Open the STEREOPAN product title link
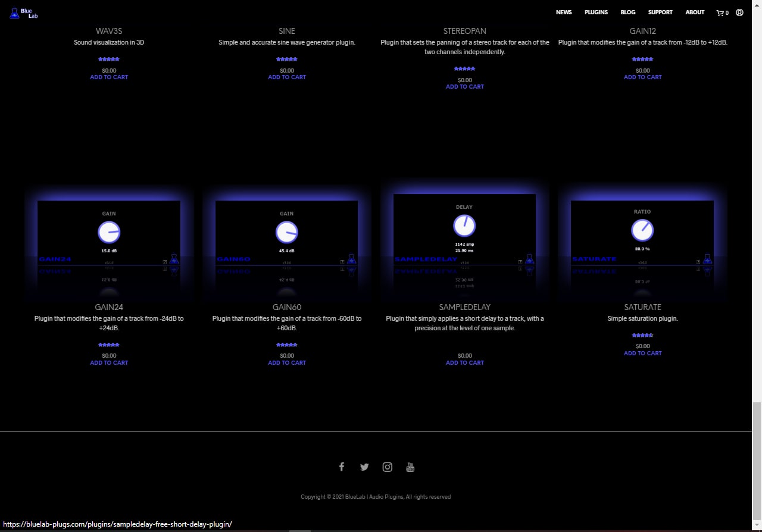Screen dimensions: 762x532 click(x=465, y=31)
